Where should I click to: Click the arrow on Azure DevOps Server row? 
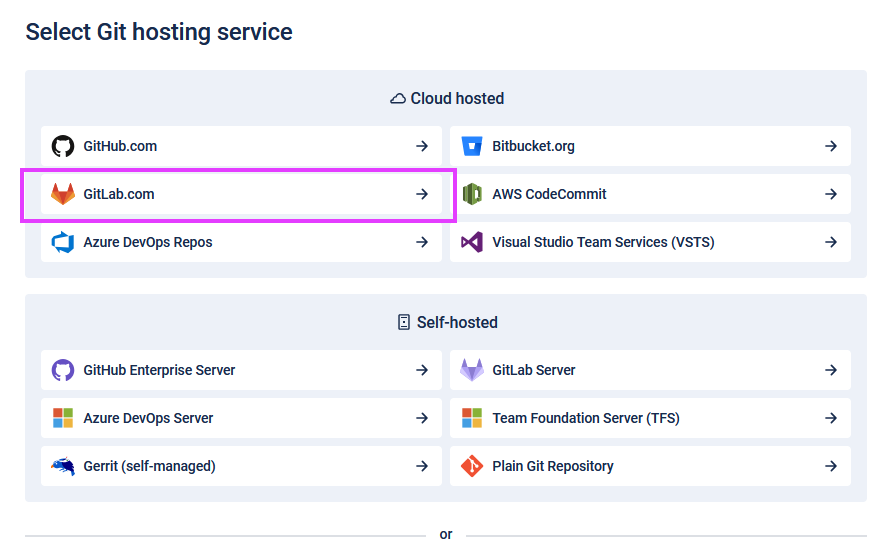coord(422,418)
